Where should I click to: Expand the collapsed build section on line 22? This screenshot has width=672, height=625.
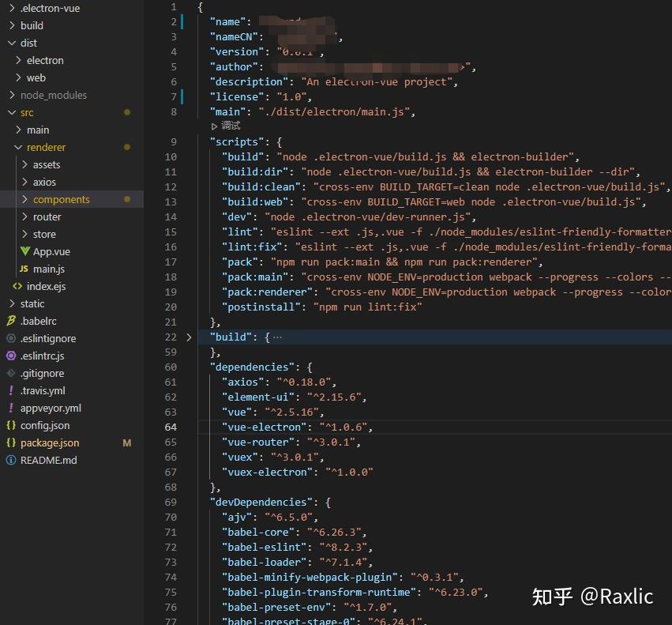point(188,337)
